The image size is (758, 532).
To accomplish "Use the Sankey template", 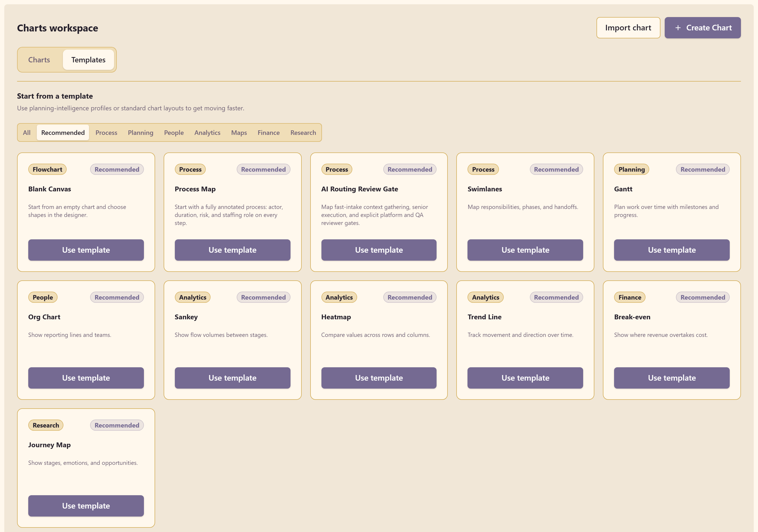I will 232,378.
